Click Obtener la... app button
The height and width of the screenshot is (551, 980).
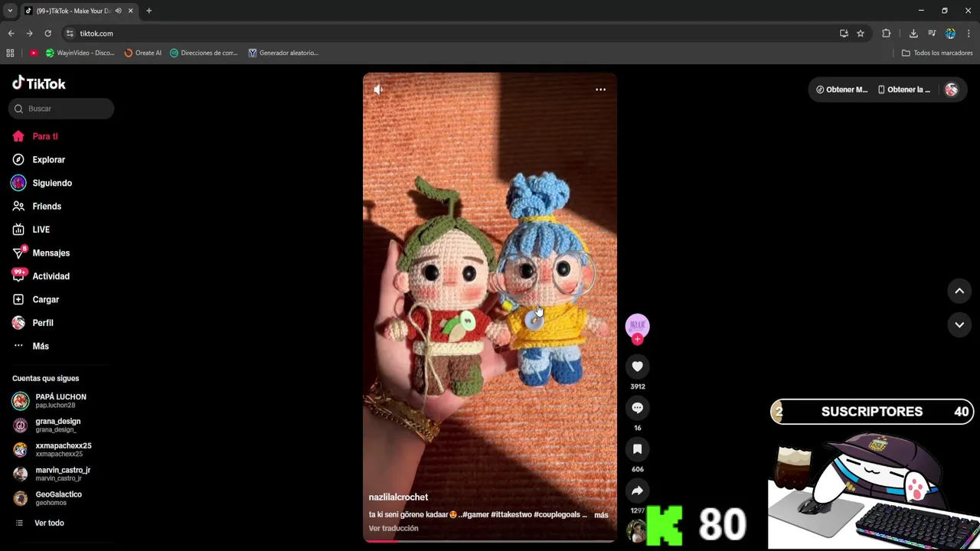[x=904, y=90]
